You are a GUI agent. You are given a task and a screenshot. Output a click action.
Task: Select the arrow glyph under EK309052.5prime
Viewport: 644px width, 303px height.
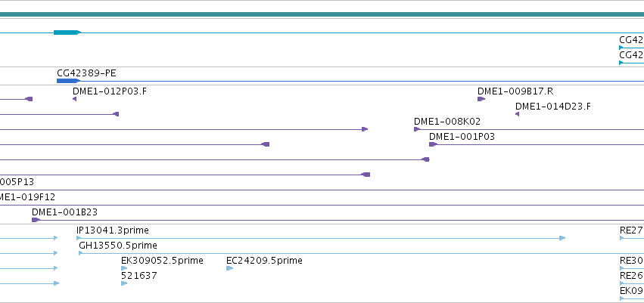124,268
